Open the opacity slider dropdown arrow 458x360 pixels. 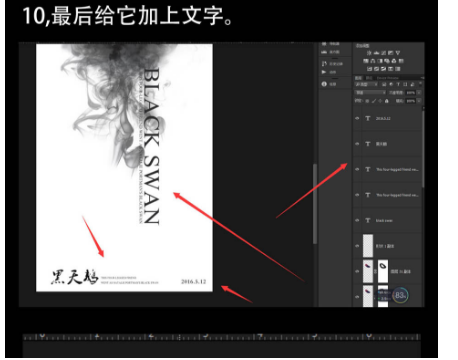(419, 93)
